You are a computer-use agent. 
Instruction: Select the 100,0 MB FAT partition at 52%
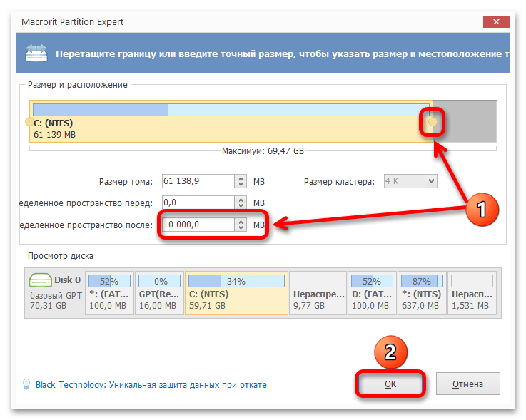click(109, 292)
